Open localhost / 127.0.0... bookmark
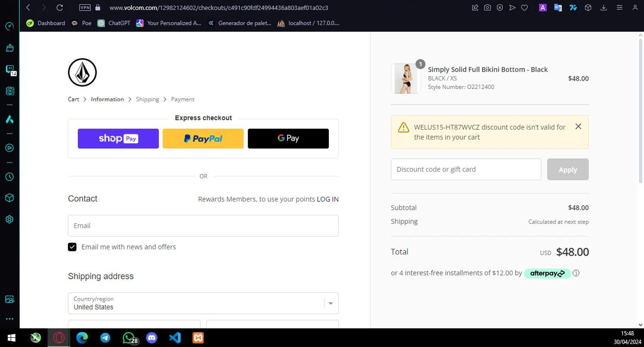 pyautogui.click(x=308, y=23)
